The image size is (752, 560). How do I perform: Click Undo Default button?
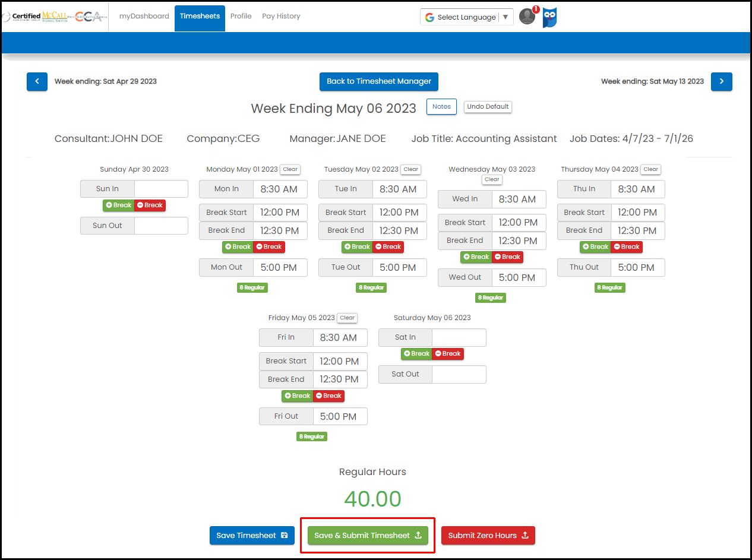pyautogui.click(x=488, y=107)
